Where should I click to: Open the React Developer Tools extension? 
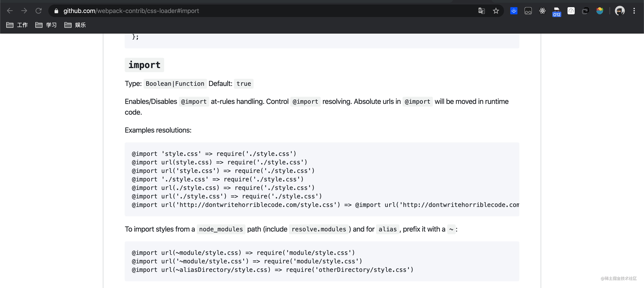(x=542, y=11)
